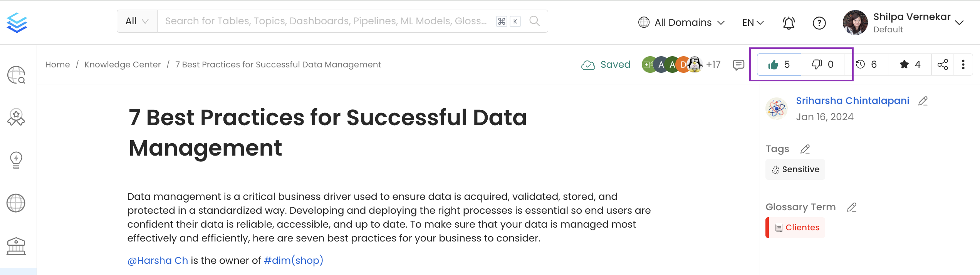The height and width of the screenshot is (275, 980).
Task: Click the notification bell icon
Action: 789,23
